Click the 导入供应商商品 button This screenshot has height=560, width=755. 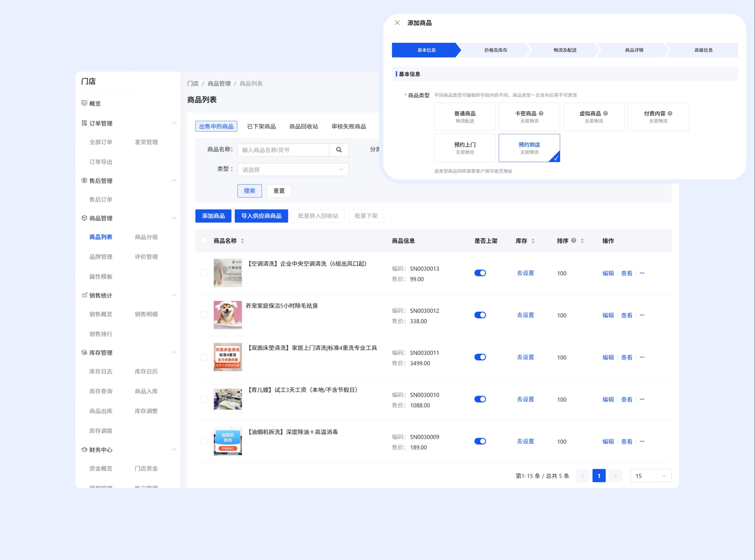point(261,216)
